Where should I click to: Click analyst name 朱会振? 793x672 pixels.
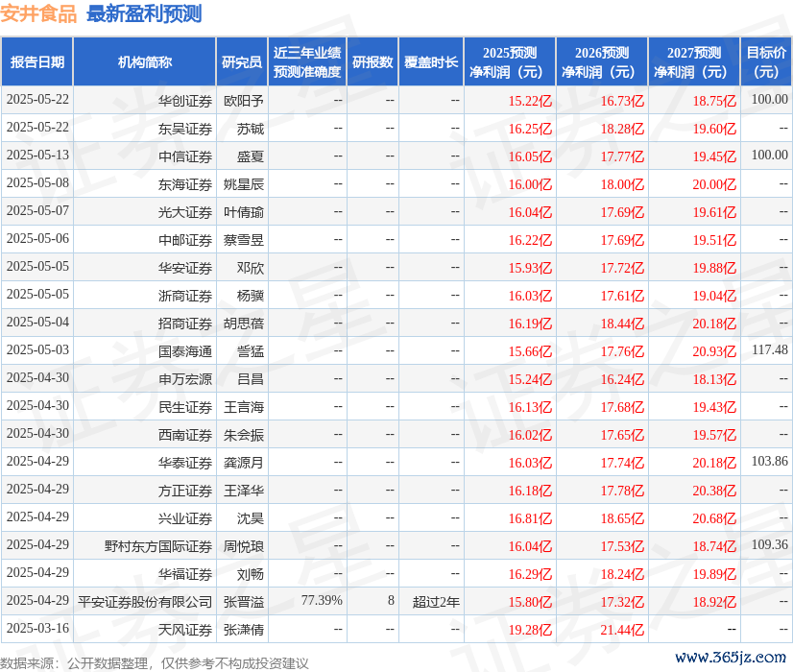(244, 435)
